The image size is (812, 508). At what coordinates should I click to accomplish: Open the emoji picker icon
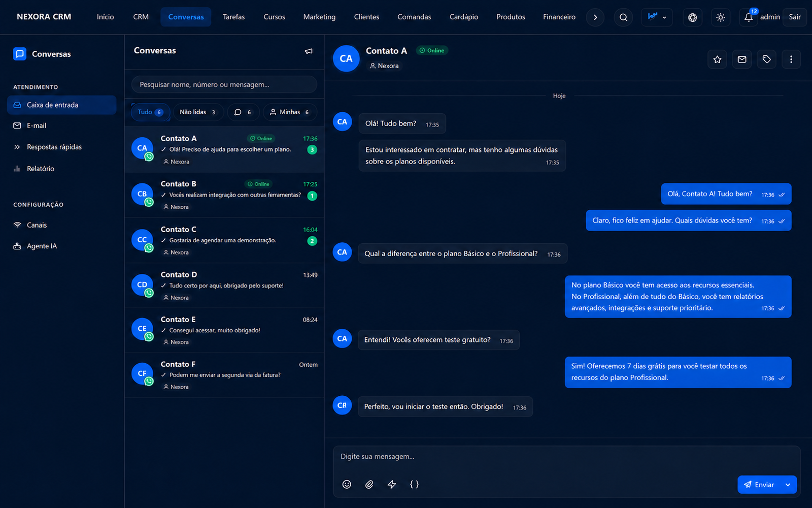[347, 484]
